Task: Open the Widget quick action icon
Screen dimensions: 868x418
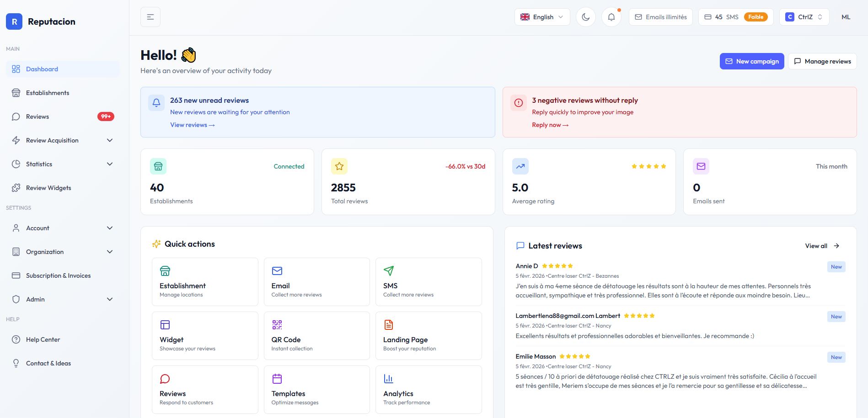Action: [165, 325]
